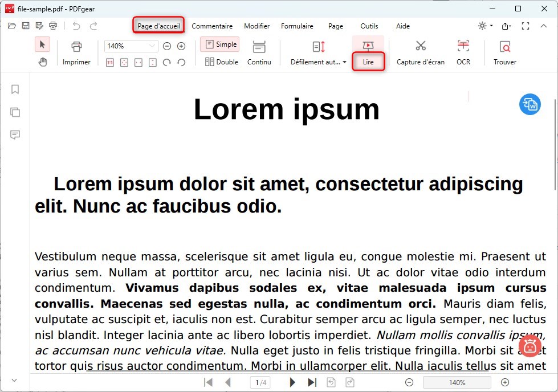Open the bookmarks sidebar panel

(15, 89)
